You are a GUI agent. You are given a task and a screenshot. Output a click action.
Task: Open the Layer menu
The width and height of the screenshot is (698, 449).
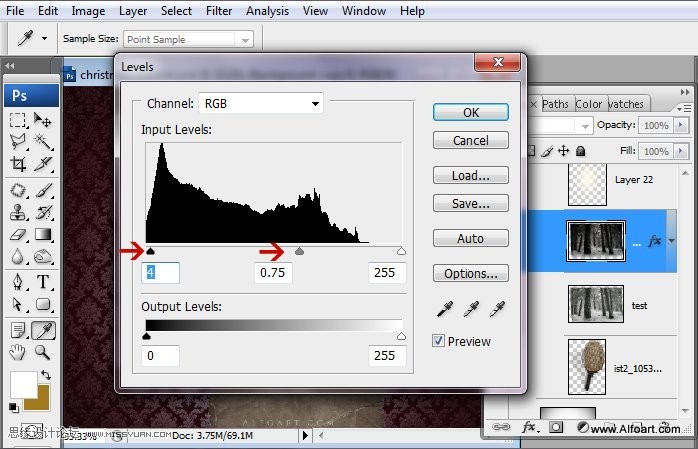(x=133, y=11)
